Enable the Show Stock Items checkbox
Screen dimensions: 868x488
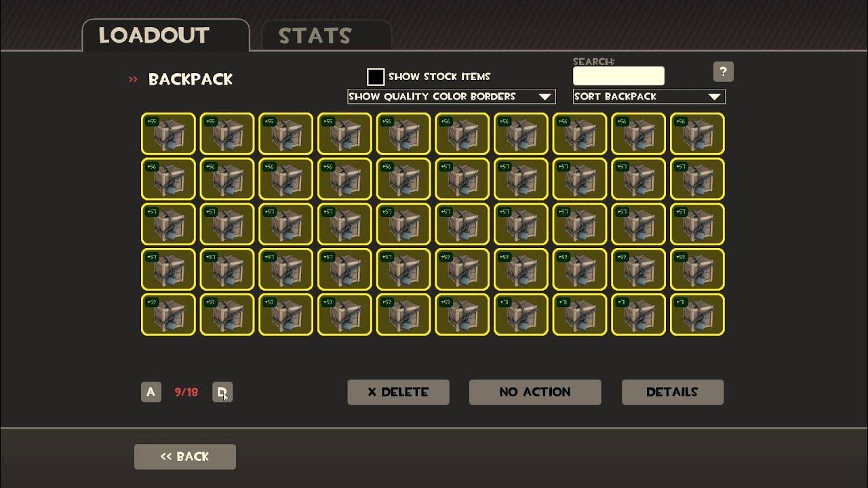pyautogui.click(x=376, y=77)
